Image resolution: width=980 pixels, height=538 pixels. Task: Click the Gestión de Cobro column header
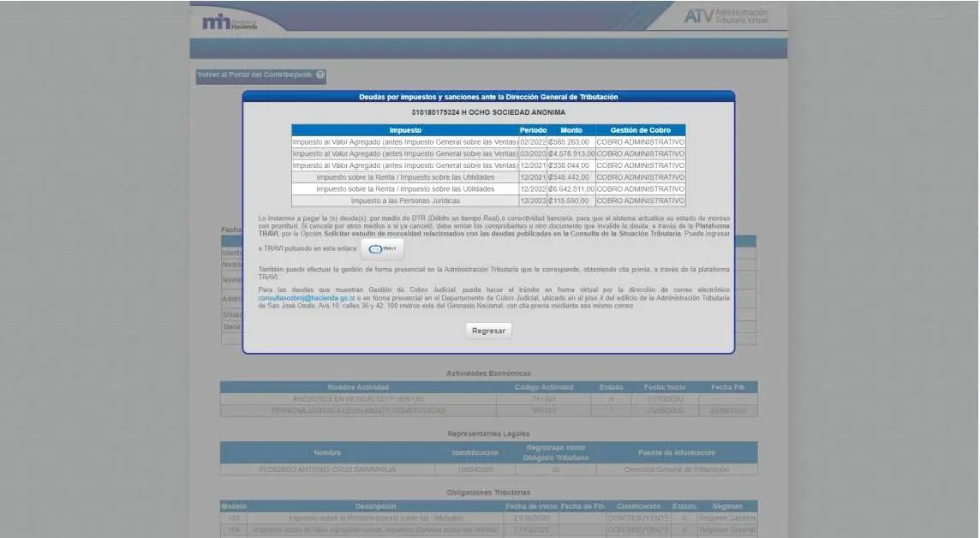point(640,130)
